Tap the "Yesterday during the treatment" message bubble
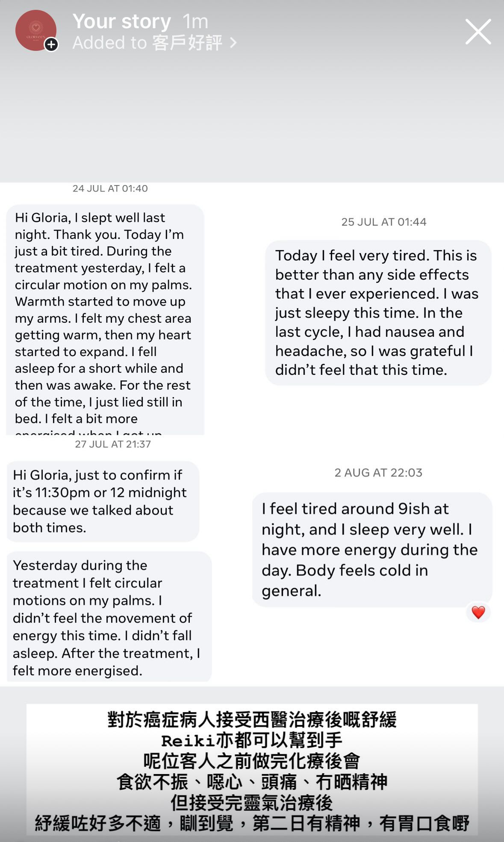This screenshot has width=504, height=842. point(109,618)
